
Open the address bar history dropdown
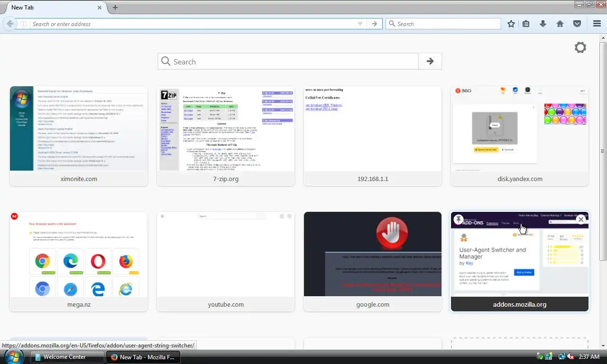coord(360,24)
